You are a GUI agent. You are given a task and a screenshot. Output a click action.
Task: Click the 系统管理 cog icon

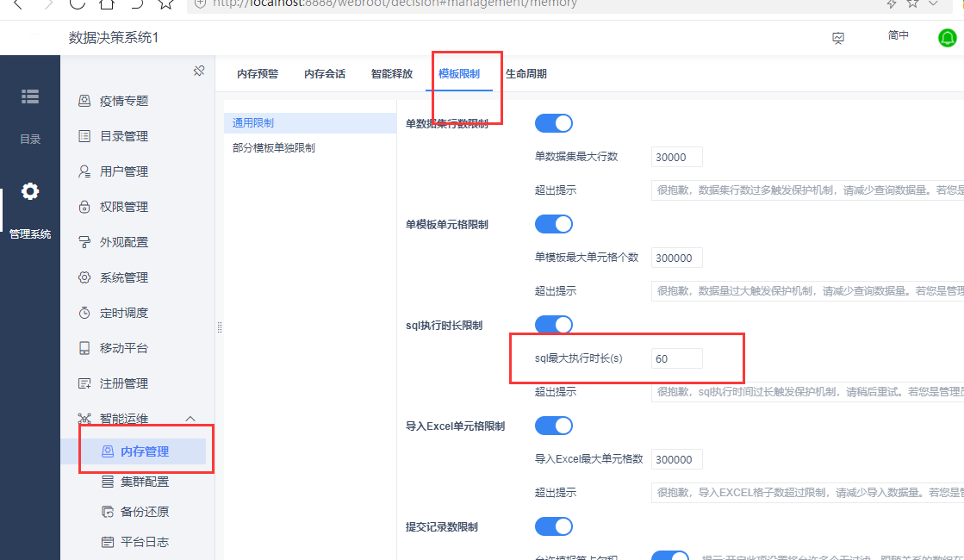(x=84, y=277)
